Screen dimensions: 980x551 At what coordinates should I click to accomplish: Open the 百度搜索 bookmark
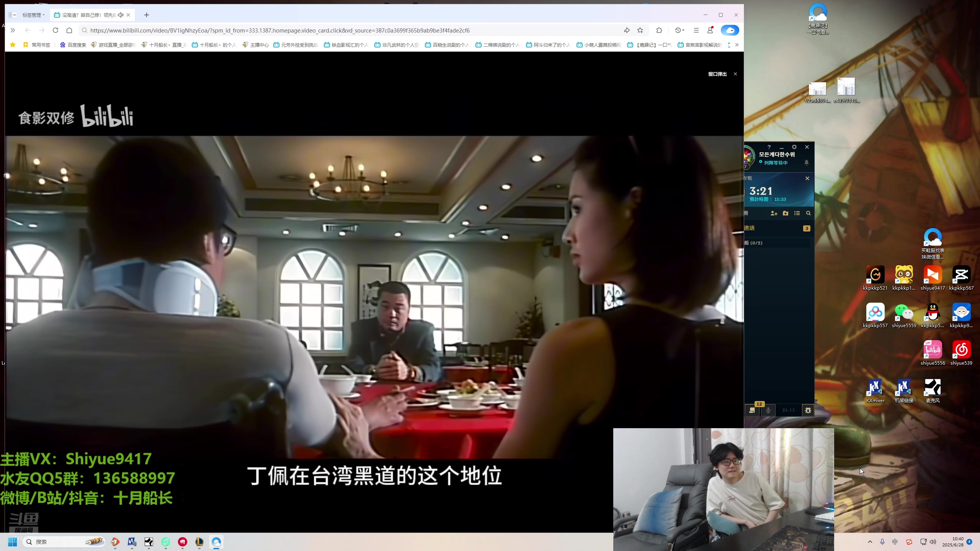tap(73, 45)
